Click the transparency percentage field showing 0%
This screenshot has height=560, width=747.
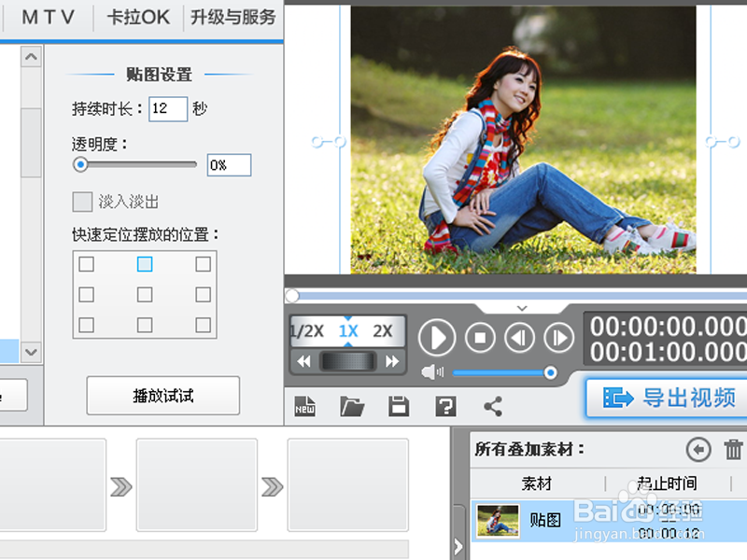click(229, 165)
